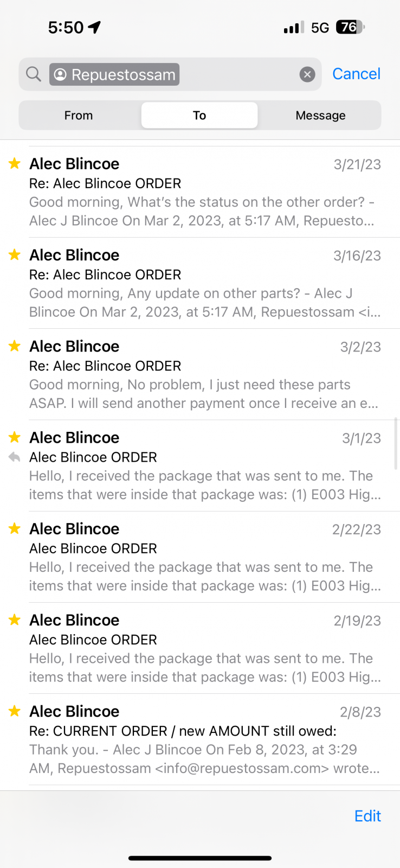Tap the star flag on the 3/2/23 email
This screenshot has width=400, height=868.
(15, 346)
